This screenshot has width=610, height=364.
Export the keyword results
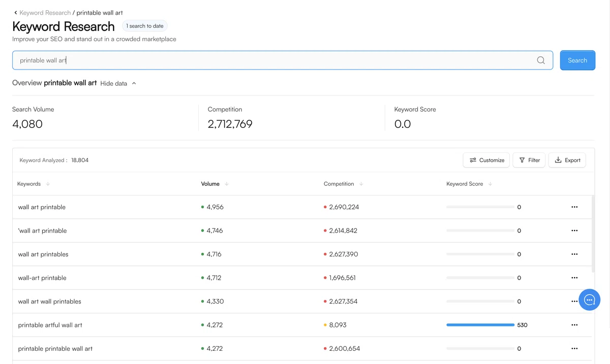point(567,160)
